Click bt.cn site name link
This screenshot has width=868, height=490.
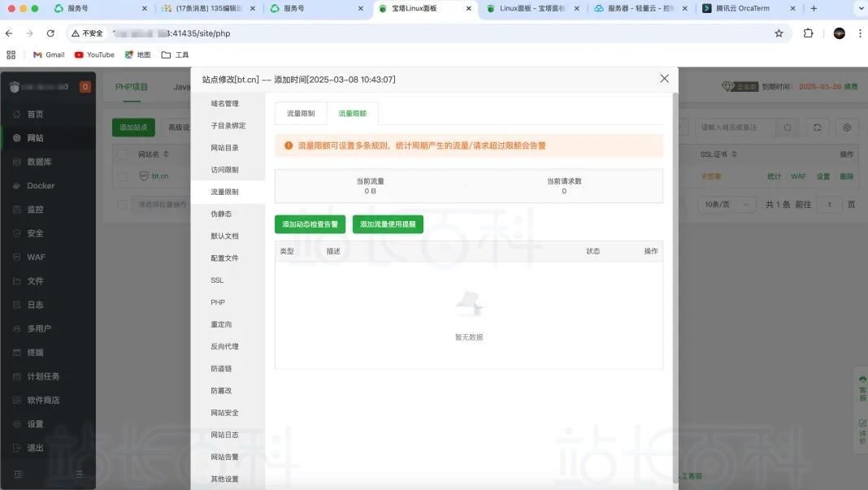160,176
